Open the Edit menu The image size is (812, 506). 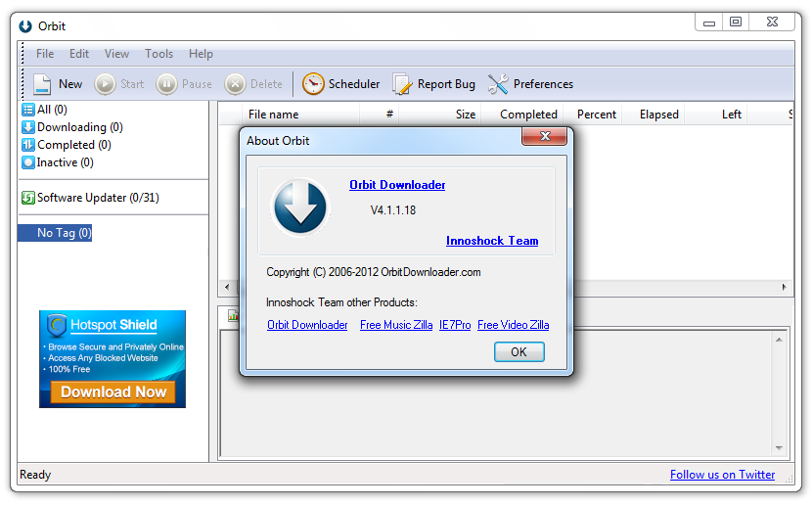pos(79,54)
